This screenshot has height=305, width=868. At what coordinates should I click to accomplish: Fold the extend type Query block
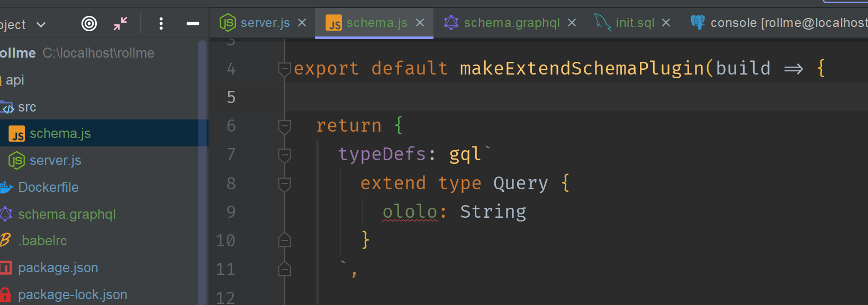[285, 184]
